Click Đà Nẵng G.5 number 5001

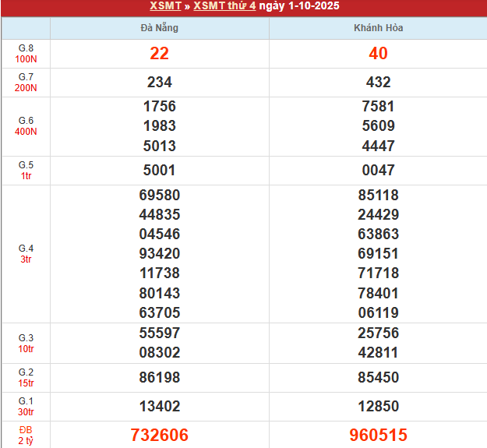click(160, 170)
